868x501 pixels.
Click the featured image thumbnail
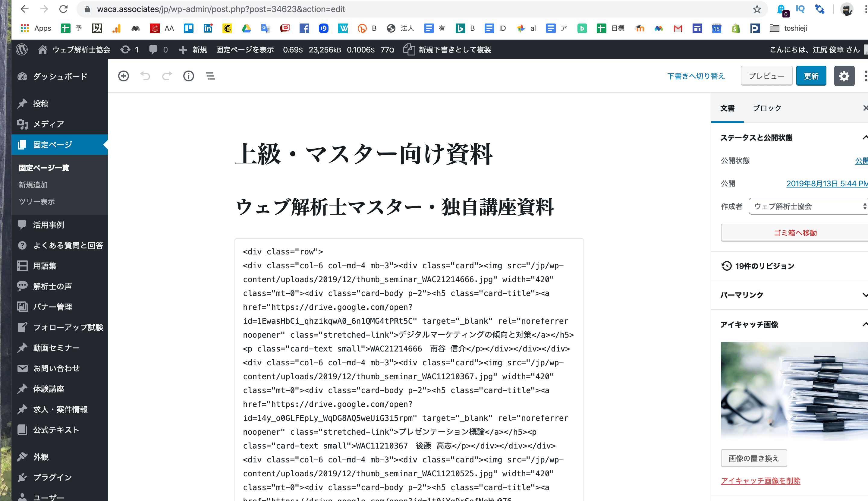[x=794, y=391]
